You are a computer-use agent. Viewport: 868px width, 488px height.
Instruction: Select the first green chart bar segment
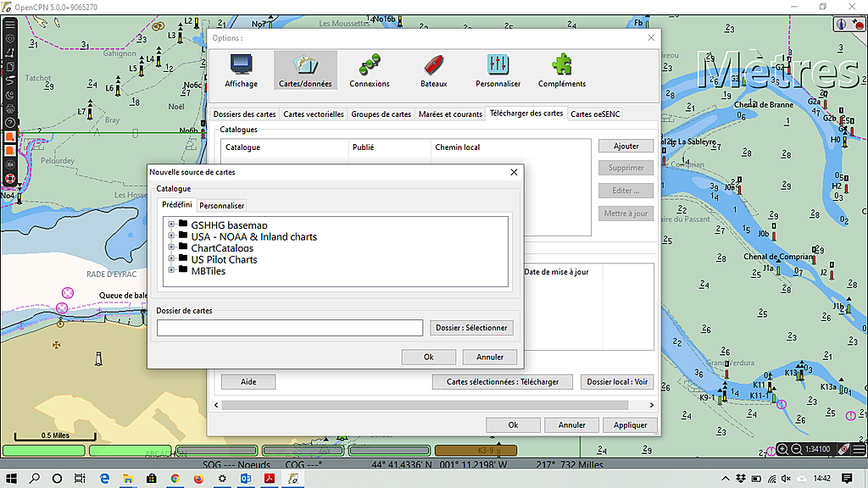click(44, 451)
